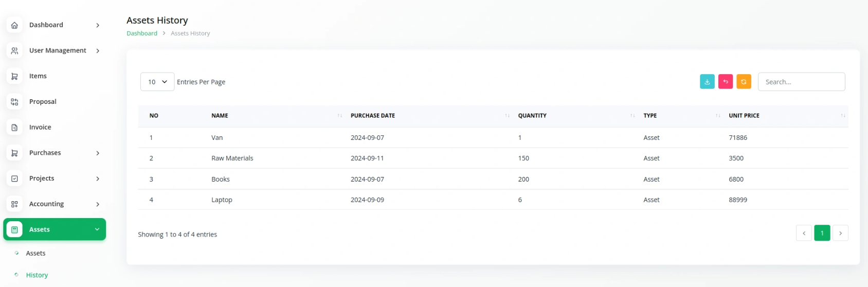Open the Assets submenu item
868x287 pixels.
35,253
